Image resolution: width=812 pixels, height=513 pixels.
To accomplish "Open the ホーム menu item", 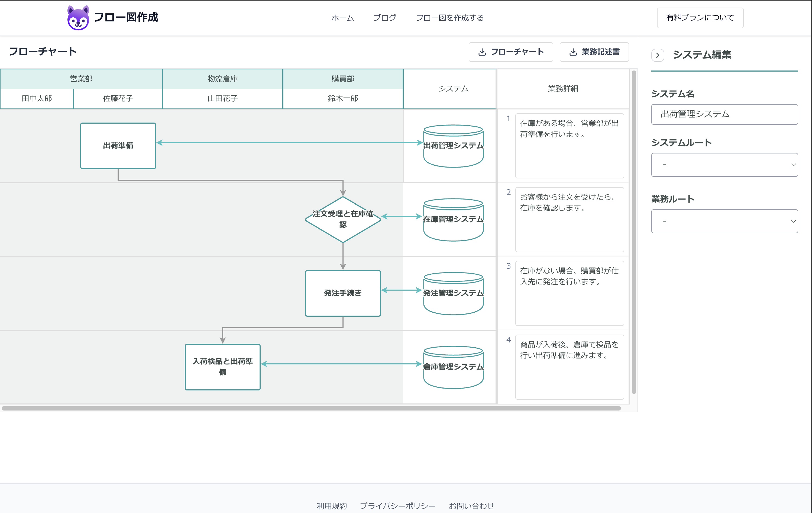I will coord(342,18).
